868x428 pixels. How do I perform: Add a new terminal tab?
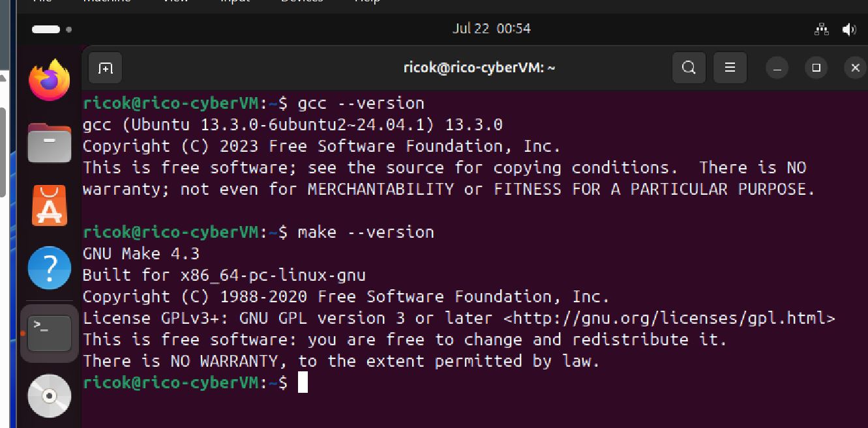pos(106,68)
